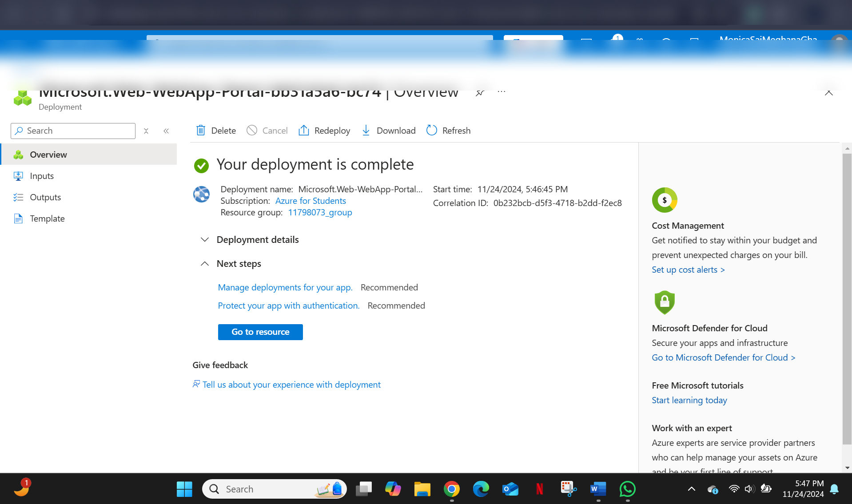The width and height of the screenshot is (852, 504).
Task: Click the Delete trash can icon
Action: pos(201,130)
